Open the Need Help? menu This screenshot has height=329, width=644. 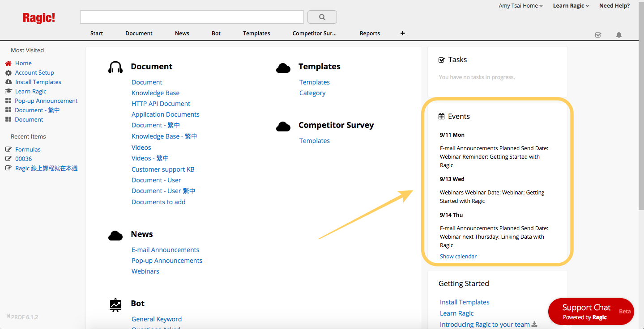[x=614, y=6]
